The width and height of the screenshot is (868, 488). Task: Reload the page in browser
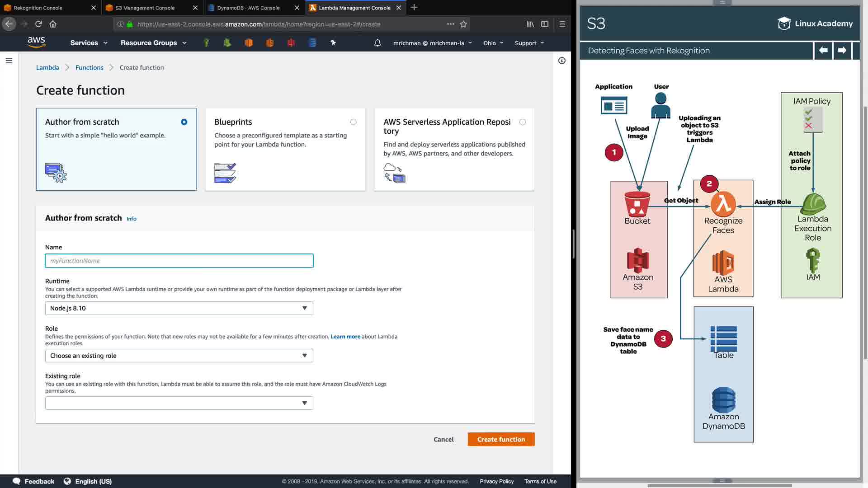tap(38, 24)
